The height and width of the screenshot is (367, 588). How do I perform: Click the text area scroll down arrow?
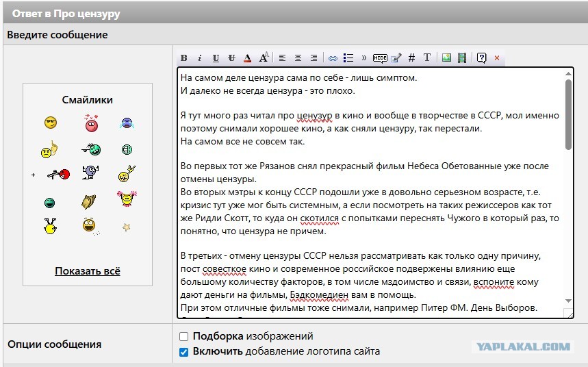[x=569, y=301]
